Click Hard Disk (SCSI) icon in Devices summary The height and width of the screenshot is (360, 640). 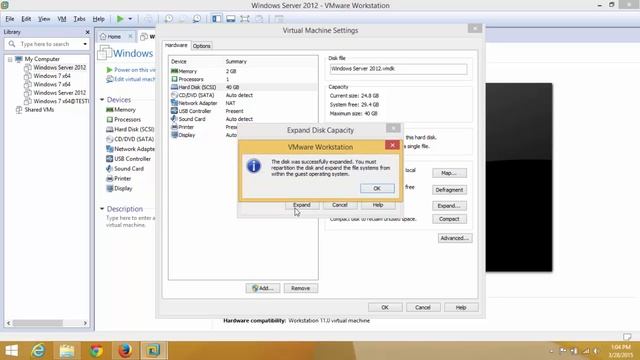point(109,129)
